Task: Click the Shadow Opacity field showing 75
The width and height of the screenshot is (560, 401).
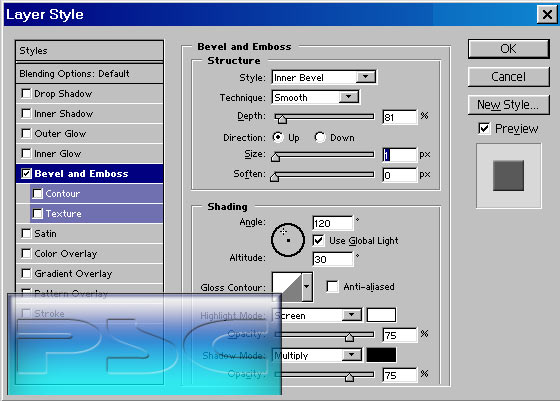Action: [x=400, y=375]
